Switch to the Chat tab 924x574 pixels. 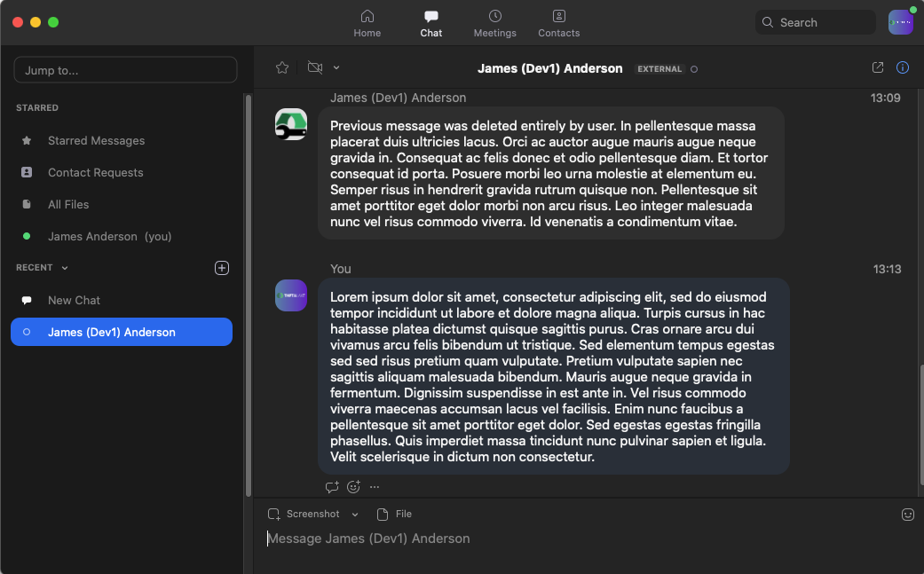click(x=430, y=24)
